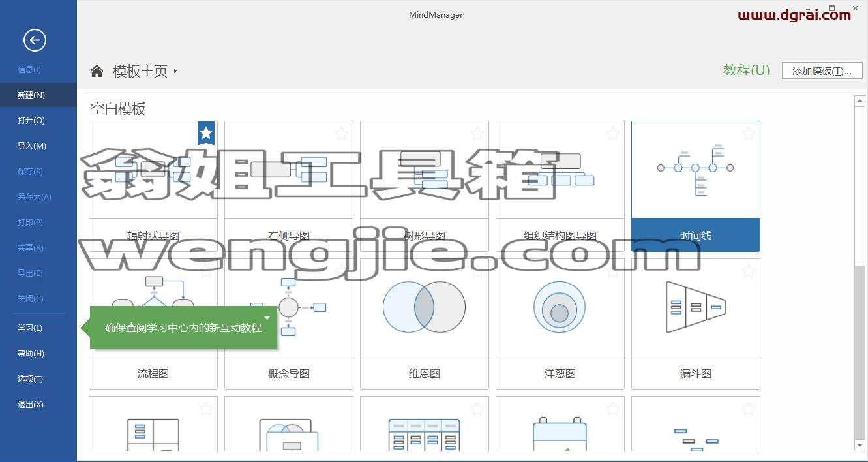Open the 选项(T) menu item

pyautogui.click(x=38, y=378)
